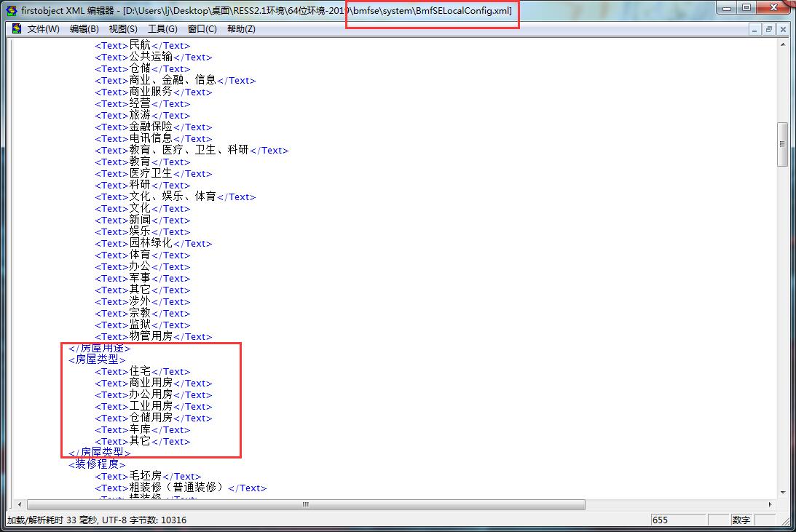Restore down the inner document window
This screenshot has height=532, width=796.
[768, 29]
